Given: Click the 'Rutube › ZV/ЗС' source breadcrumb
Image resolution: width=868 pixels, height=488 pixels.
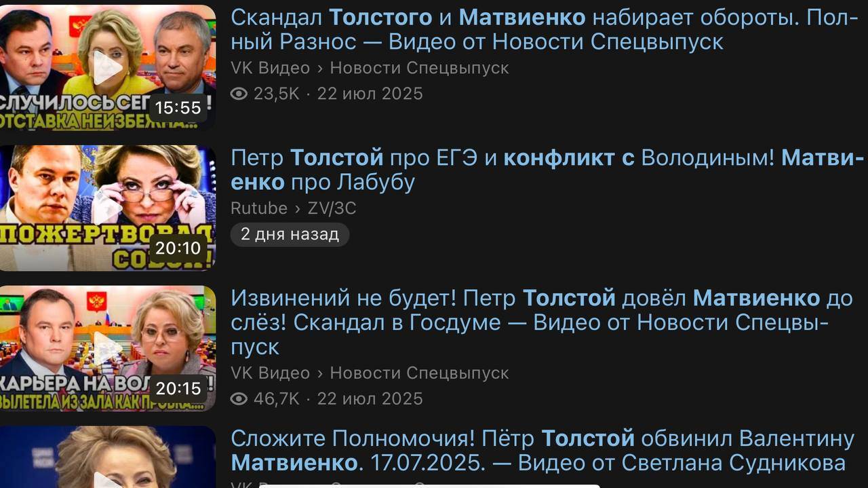Looking at the screenshot, I should pyautogui.click(x=293, y=208).
